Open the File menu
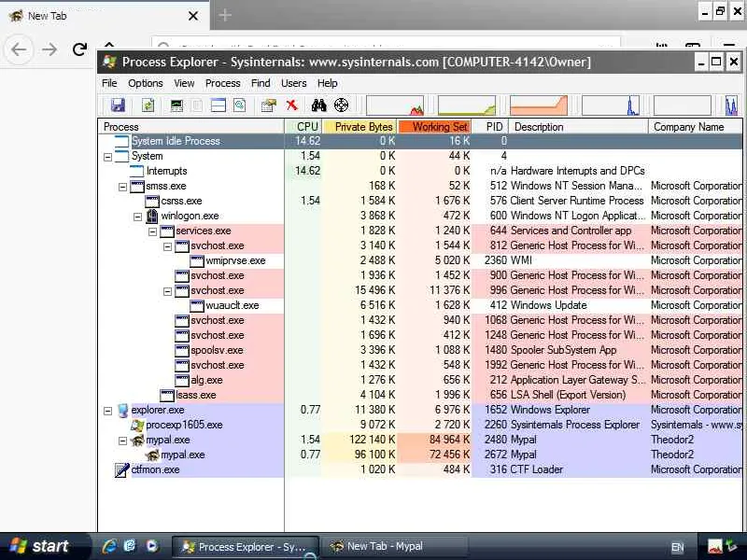Screen dimensions: 747x560 109,83
